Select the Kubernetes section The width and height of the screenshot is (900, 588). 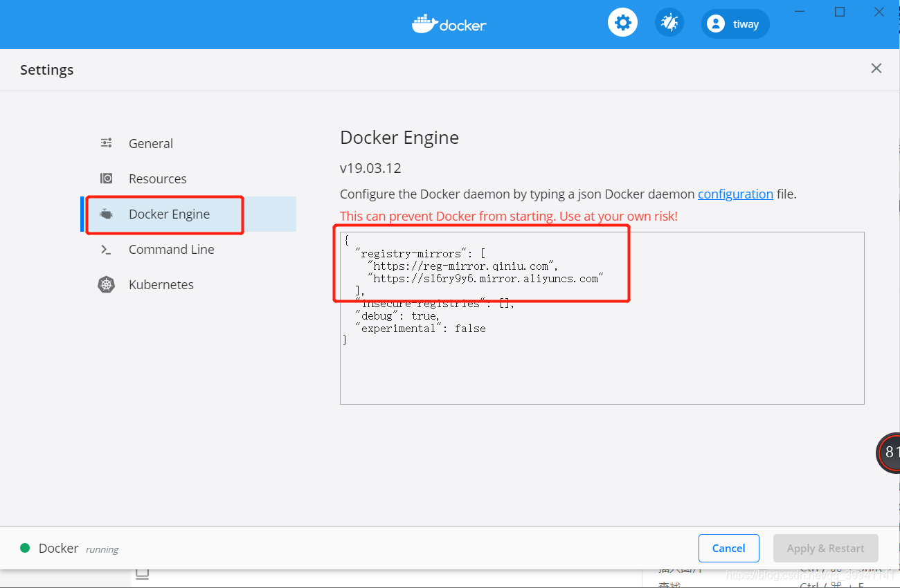[188, 284]
